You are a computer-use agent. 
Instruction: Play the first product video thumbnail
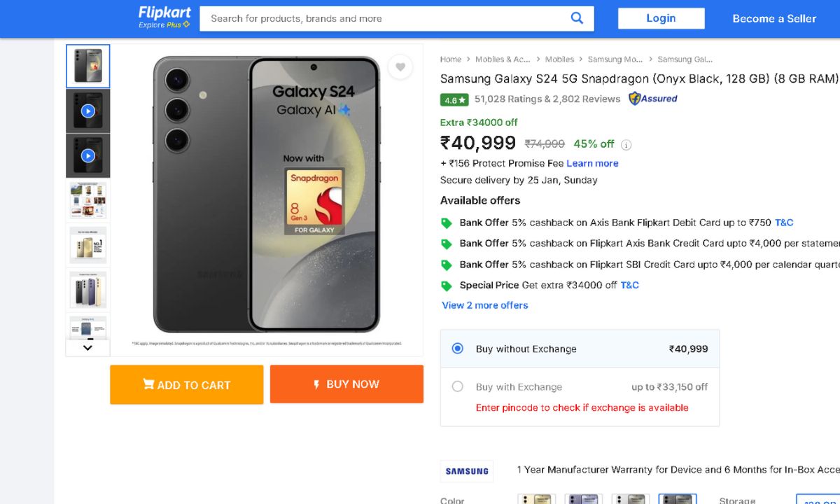(x=87, y=111)
